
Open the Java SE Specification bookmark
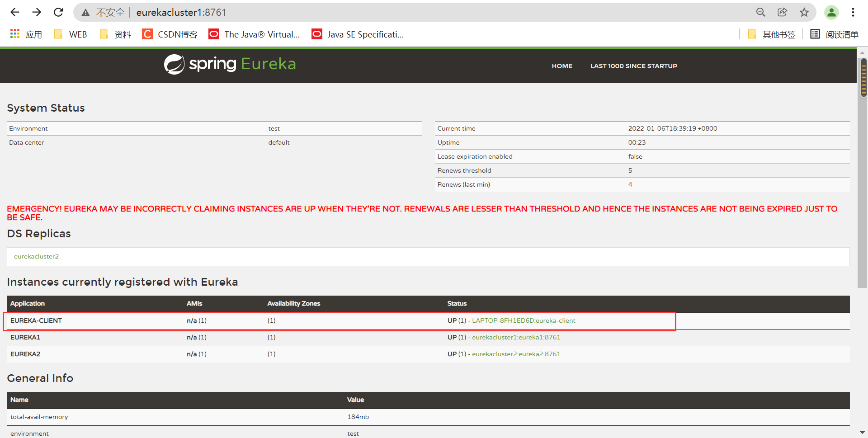(358, 34)
